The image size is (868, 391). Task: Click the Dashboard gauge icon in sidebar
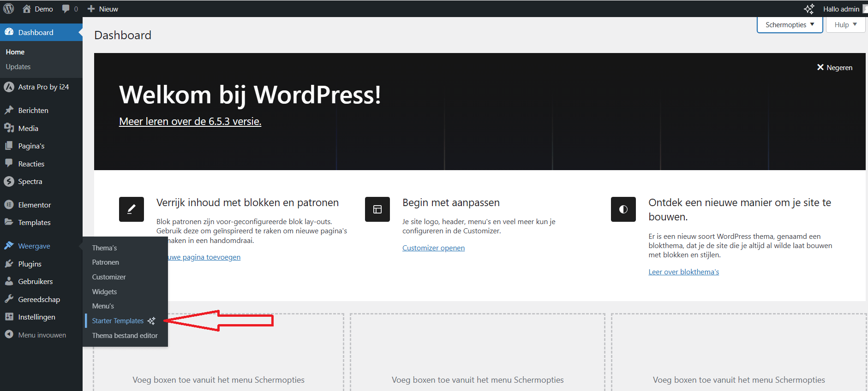(9, 32)
